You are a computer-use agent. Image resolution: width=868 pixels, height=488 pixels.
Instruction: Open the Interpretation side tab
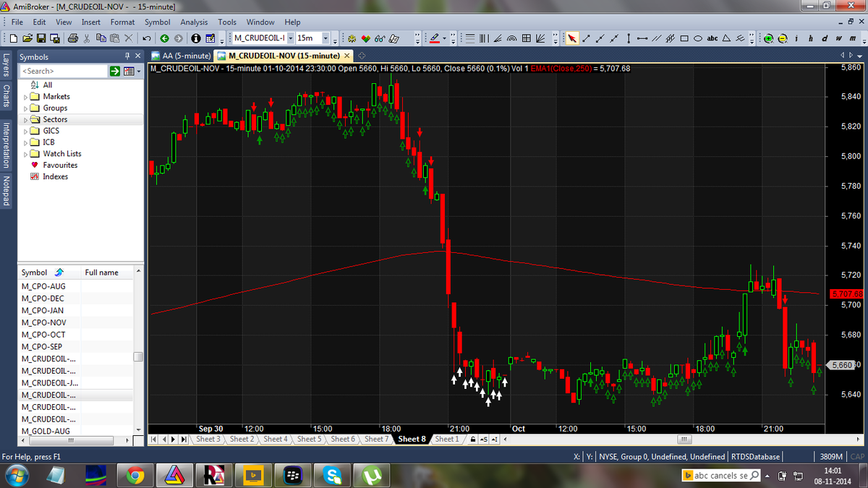pyautogui.click(x=6, y=145)
